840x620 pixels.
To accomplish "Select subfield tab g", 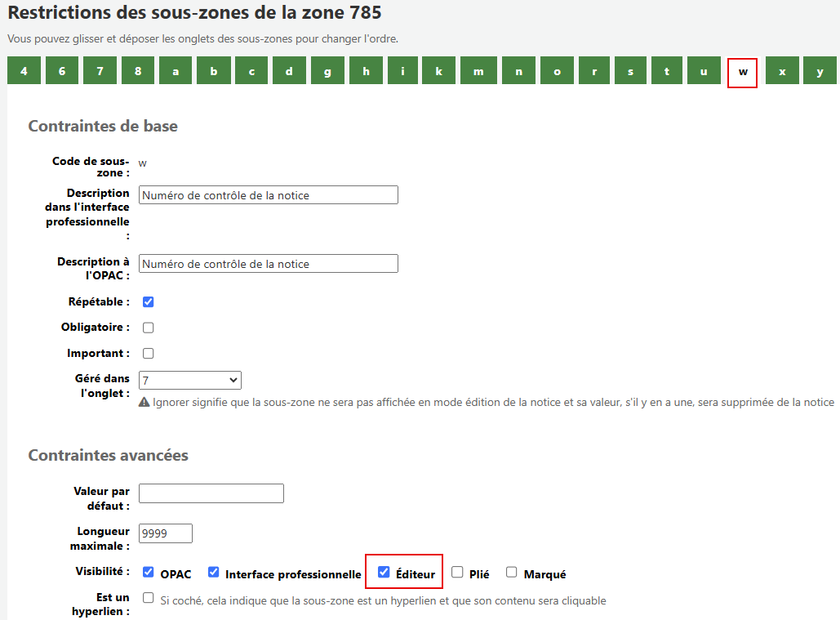I will (327, 71).
